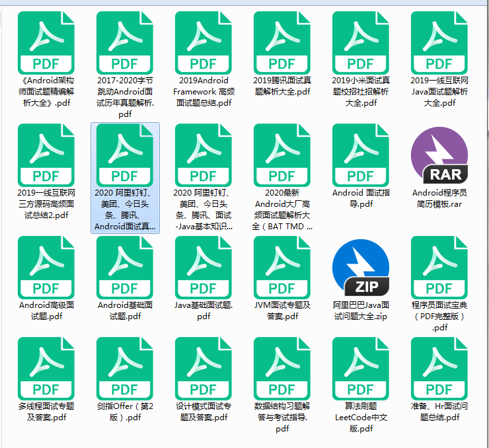Click the highlighted 2020 阿里钉钉 Android面试真 PDF icon
This screenshot has width=489, height=448.
point(125,155)
